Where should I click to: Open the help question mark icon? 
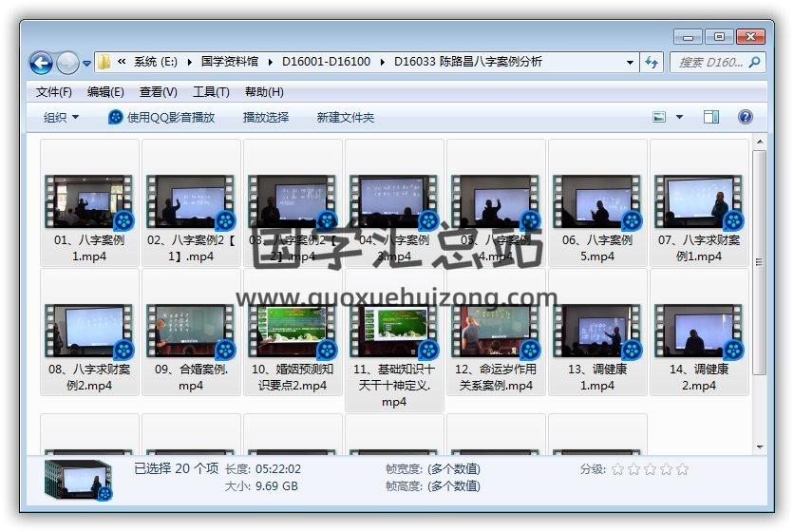click(x=746, y=117)
